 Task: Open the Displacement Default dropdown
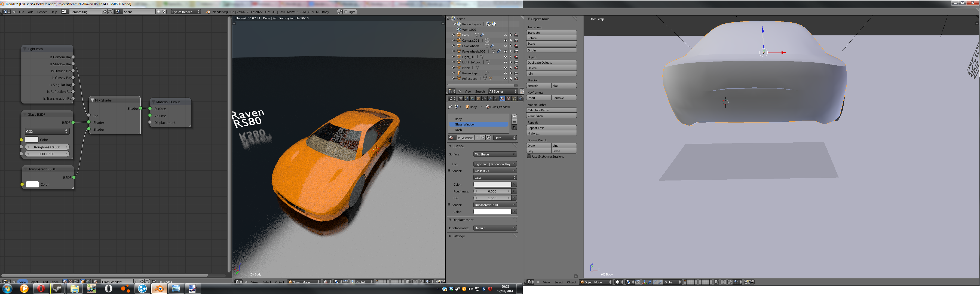tap(495, 228)
